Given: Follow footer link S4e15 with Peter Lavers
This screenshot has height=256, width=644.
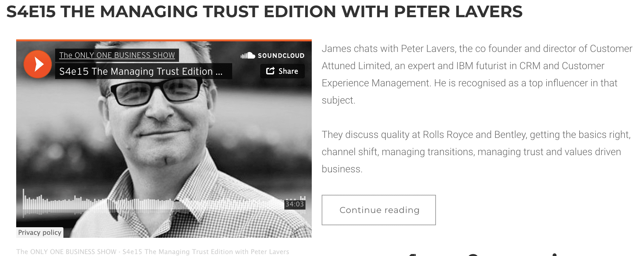Looking at the screenshot, I should pos(206,252).
